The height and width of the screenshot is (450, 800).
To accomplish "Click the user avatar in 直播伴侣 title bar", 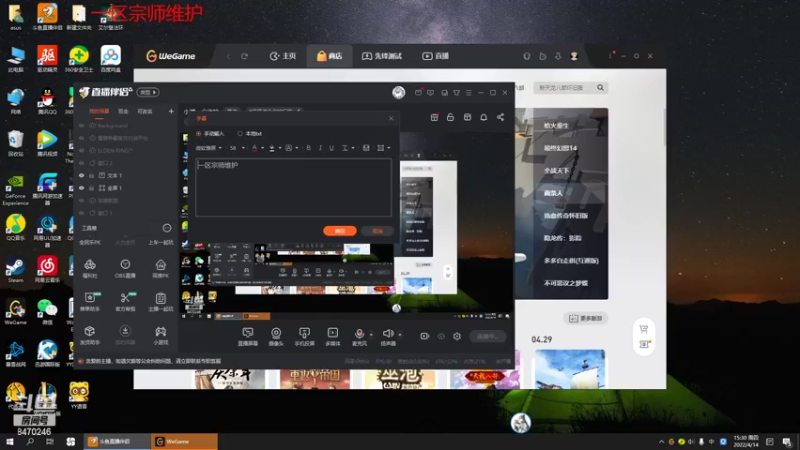I will coord(398,92).
